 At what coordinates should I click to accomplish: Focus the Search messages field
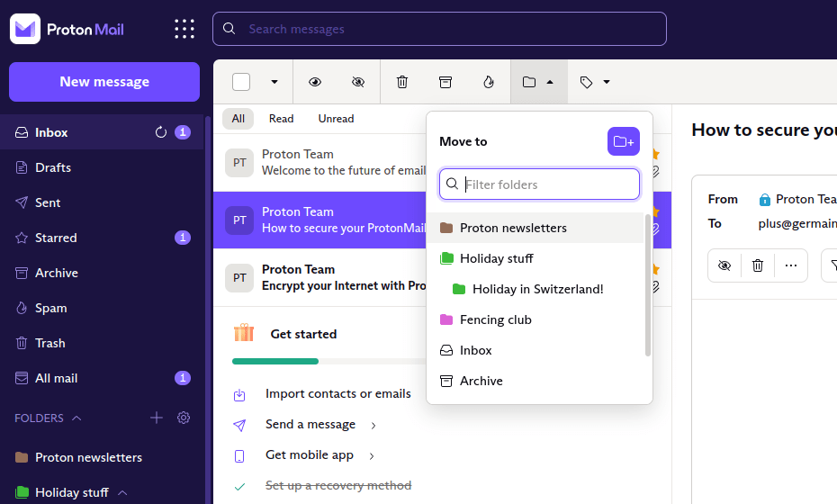439,29
